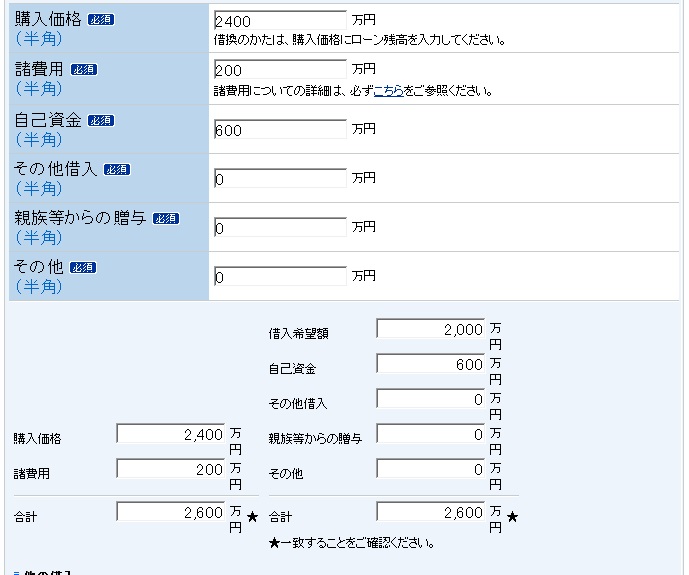
Task: Click the summary 諸費用 field showing 200
Action: point(171,469)
